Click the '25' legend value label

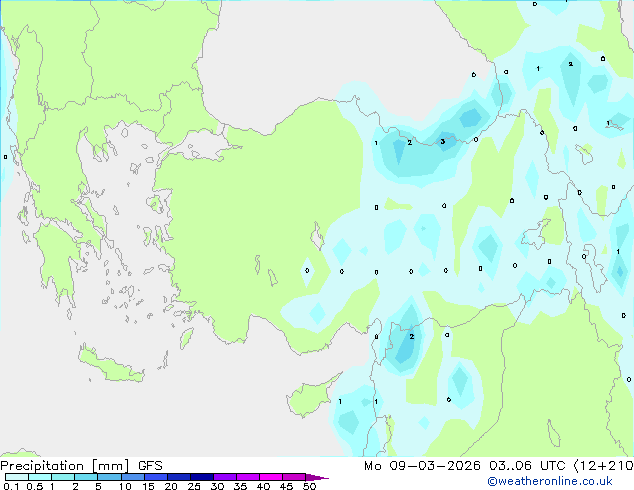[x=194, y=486]
